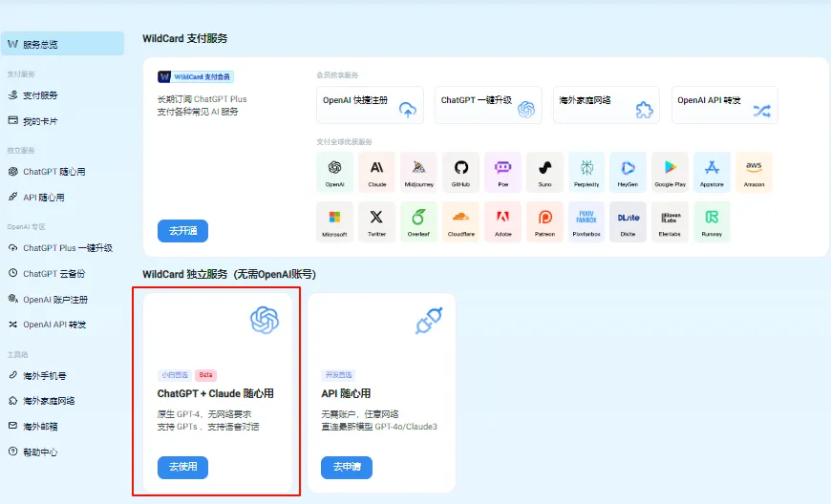Open the Google Play service tile
Viewport: 831px width, 504px height.
(x=670, y=172)
